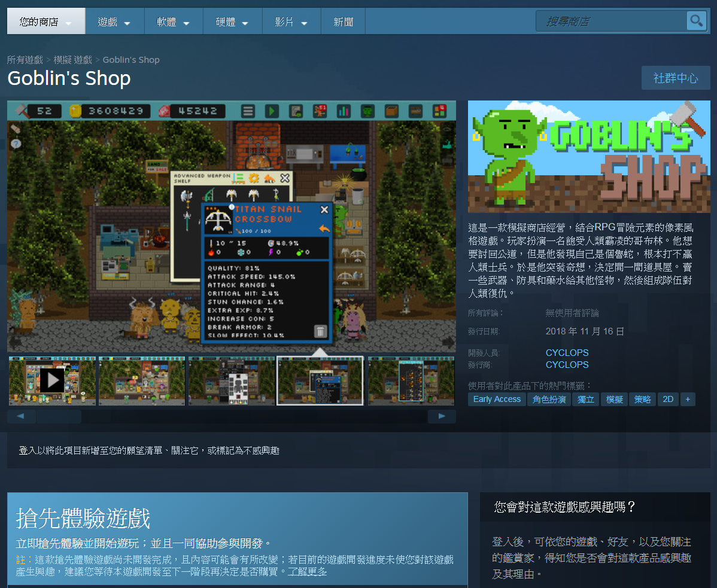The image size is (717, 588).
Task: Open the 模擬 遊戲 breadcrumb link
Action: (72, 60)
